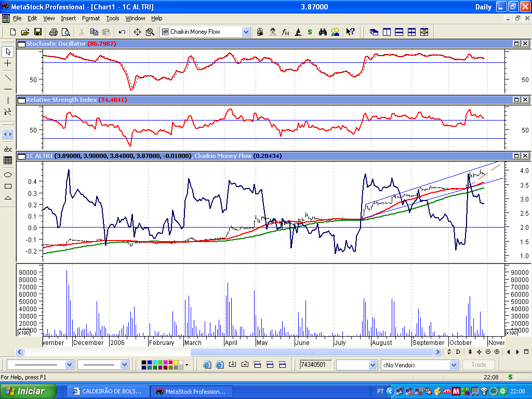
Task: Maximize the Relative Strength Index inner window
Action: [516, 100]
